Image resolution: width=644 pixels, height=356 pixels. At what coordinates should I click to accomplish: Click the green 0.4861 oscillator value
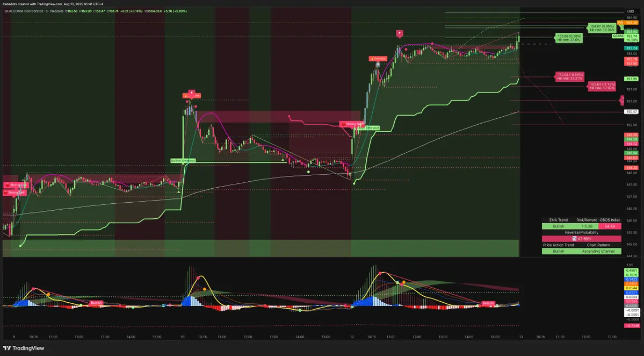pos(631,270)
